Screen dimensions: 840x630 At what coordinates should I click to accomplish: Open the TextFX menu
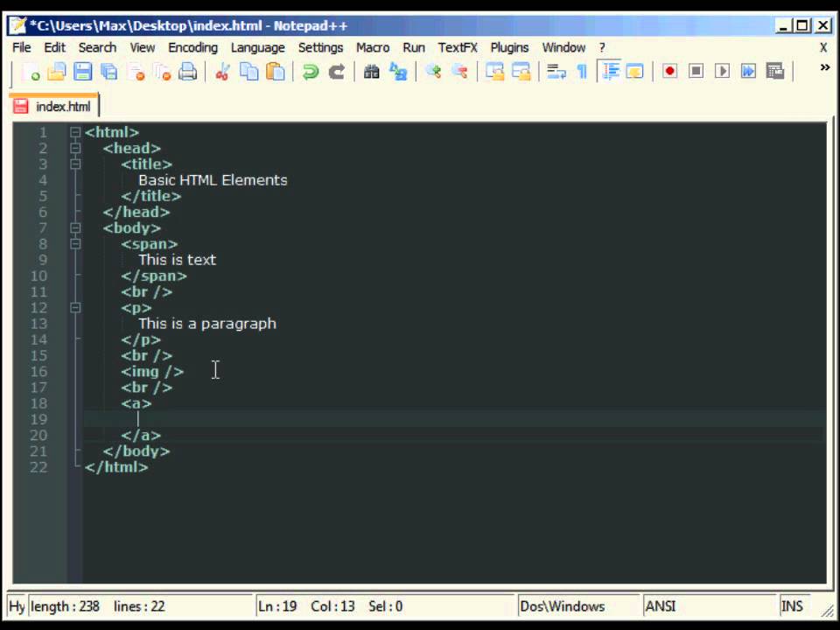[458, 47]
